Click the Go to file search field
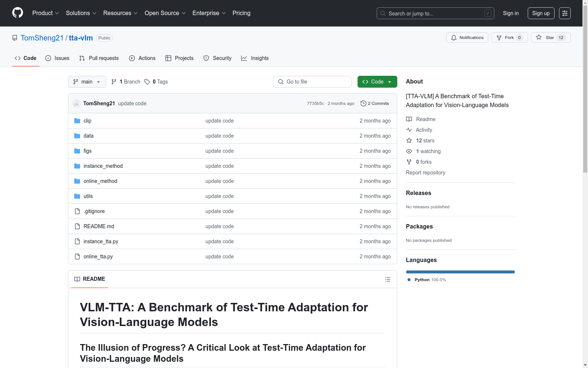 [x=312, y=82]
